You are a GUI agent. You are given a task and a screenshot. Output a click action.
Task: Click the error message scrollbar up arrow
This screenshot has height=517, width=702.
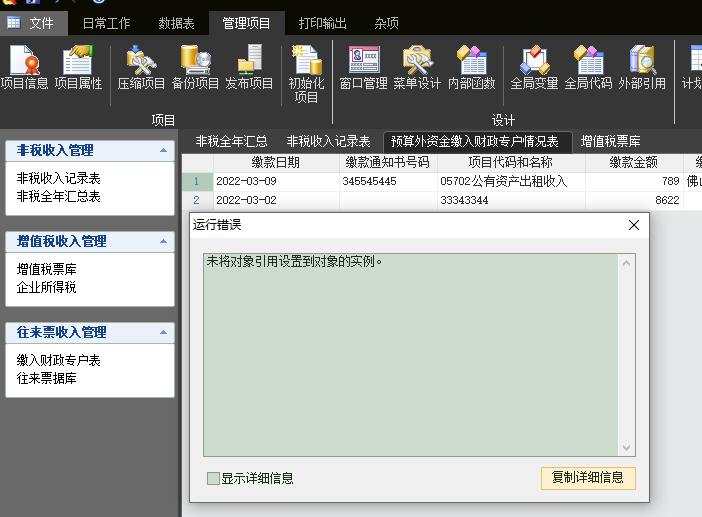coord(626,263)
